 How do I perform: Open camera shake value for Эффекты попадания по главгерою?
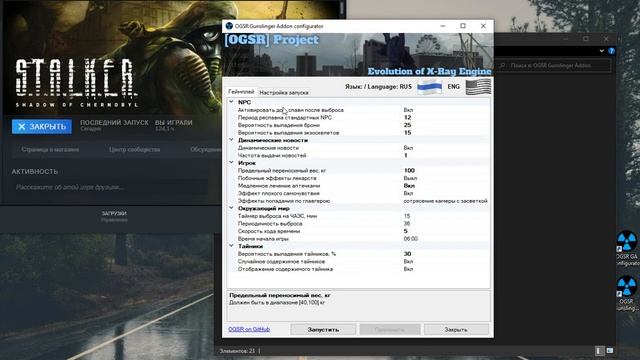pyautogui.click(x=445, y=201)
